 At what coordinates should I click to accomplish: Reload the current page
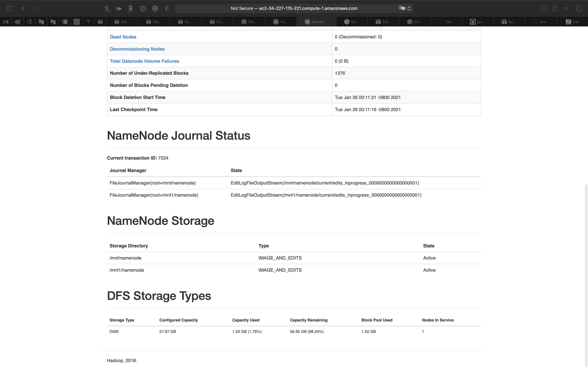(409, 8)
